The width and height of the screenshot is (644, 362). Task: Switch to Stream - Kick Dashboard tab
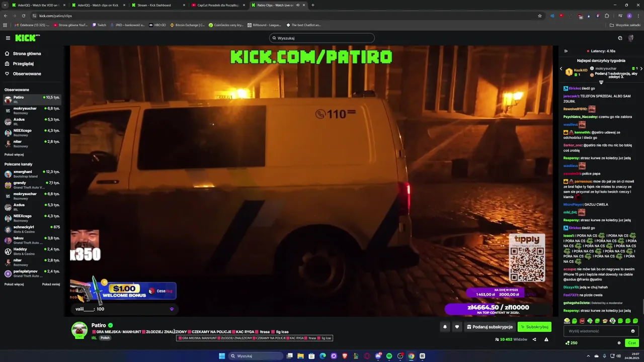[x=157, y=5]
